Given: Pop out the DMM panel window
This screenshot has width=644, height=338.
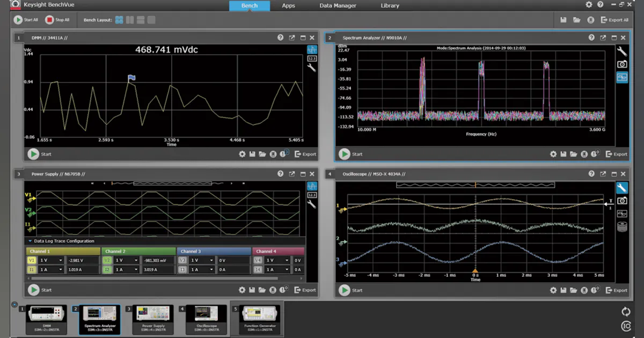Looking at the screenshot, I should click(x=292, y=38).
